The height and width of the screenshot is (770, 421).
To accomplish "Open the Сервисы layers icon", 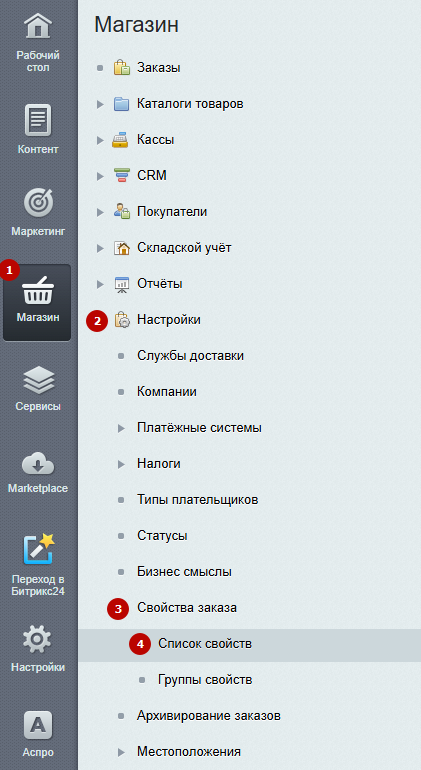I will pos(38,380).
